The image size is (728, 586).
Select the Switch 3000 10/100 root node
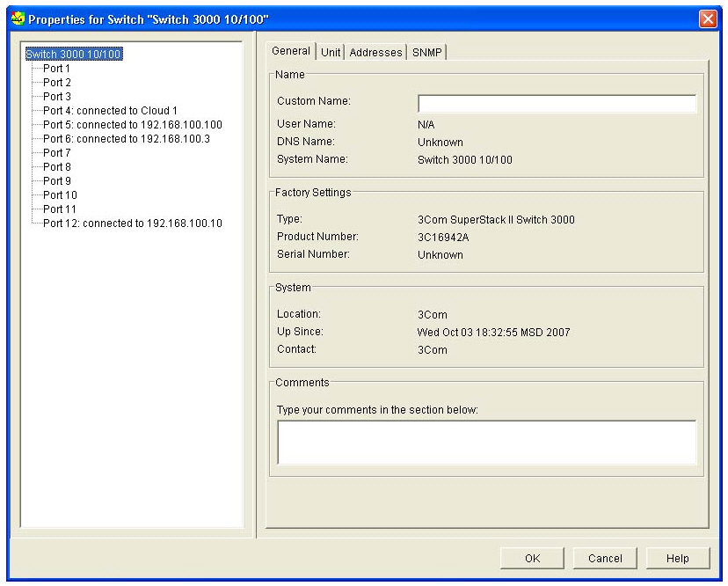(x=74, y=55)
